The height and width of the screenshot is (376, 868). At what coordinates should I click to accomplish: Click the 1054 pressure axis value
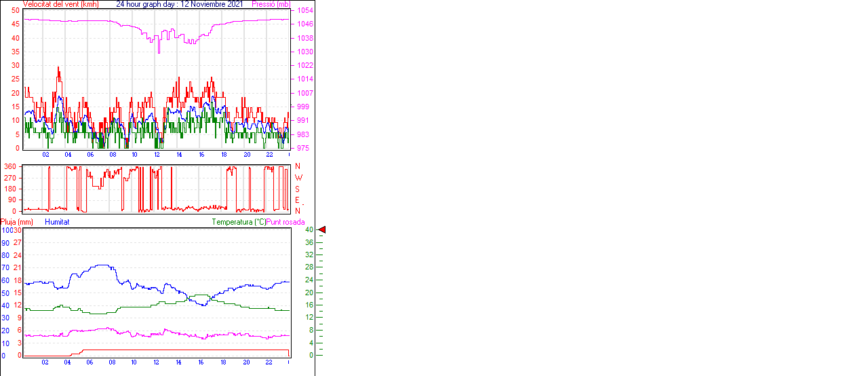pos(304,11)
